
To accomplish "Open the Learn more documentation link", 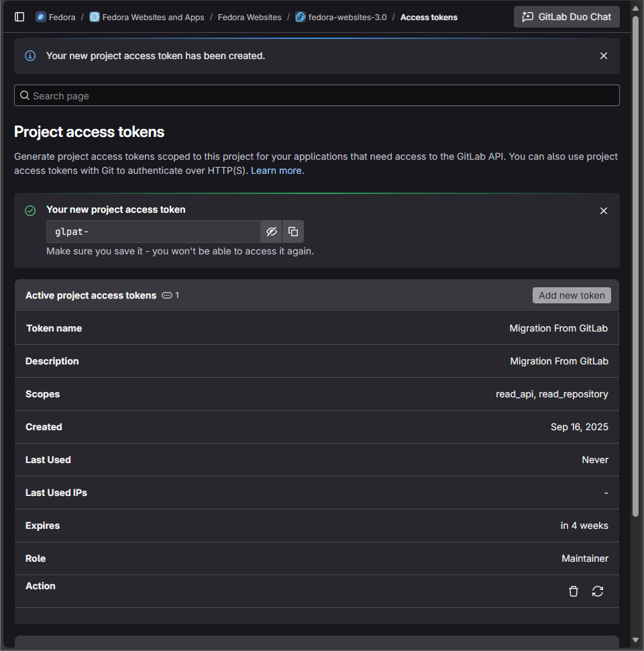I will [x=276, y=170].
